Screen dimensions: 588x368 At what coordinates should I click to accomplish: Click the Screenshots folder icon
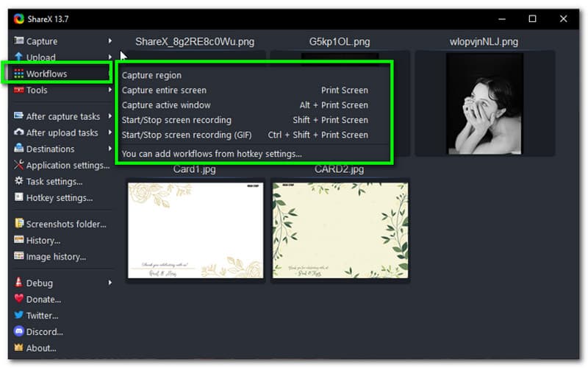coord(19,224)
